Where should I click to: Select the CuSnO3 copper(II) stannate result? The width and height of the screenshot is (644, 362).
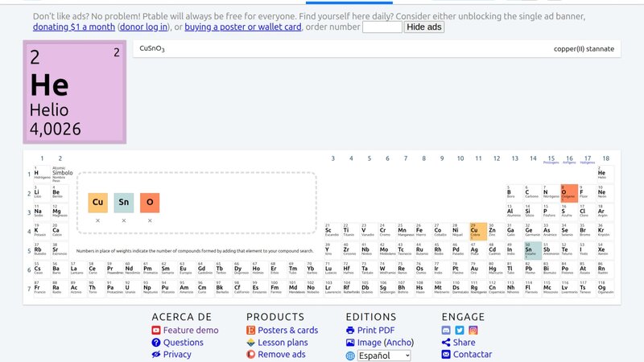click(x=376, y=49)
